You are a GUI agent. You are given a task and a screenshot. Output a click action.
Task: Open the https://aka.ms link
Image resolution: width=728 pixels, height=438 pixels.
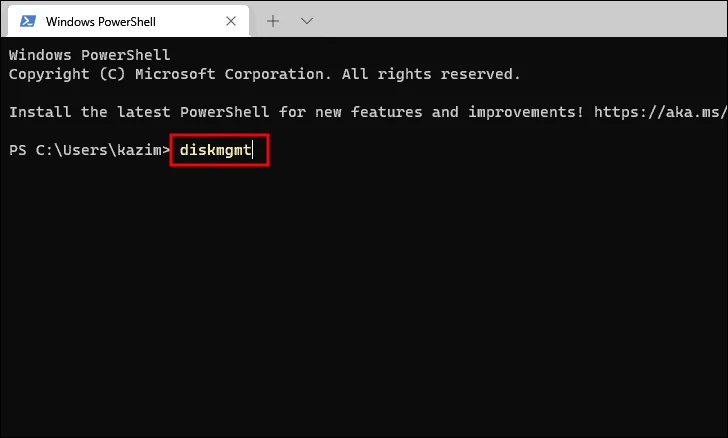click(x=660, y=112)
